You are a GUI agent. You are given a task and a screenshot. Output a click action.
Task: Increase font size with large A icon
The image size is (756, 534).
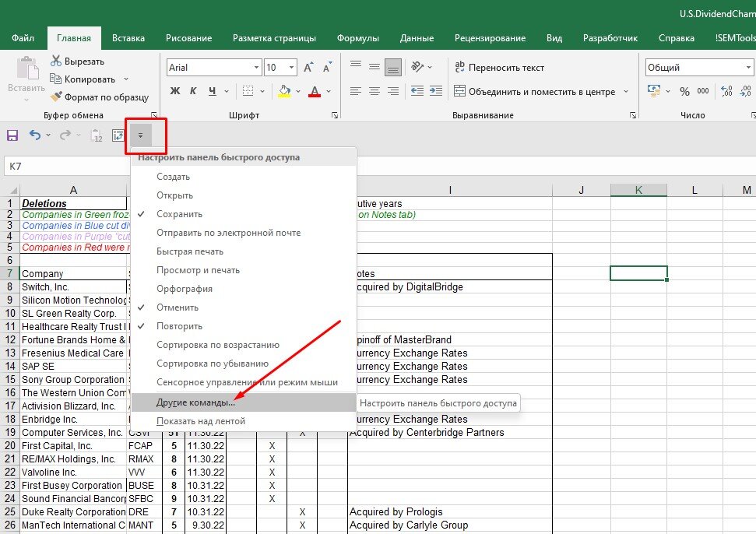click(x=308, y=68)
